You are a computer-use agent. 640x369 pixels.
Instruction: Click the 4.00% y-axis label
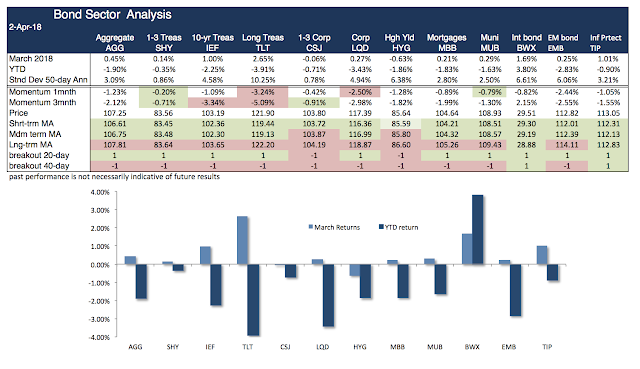click(100, 192)
